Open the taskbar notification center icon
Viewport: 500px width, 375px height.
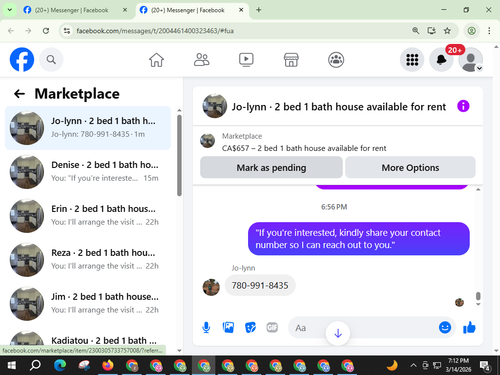click(485, 366)
